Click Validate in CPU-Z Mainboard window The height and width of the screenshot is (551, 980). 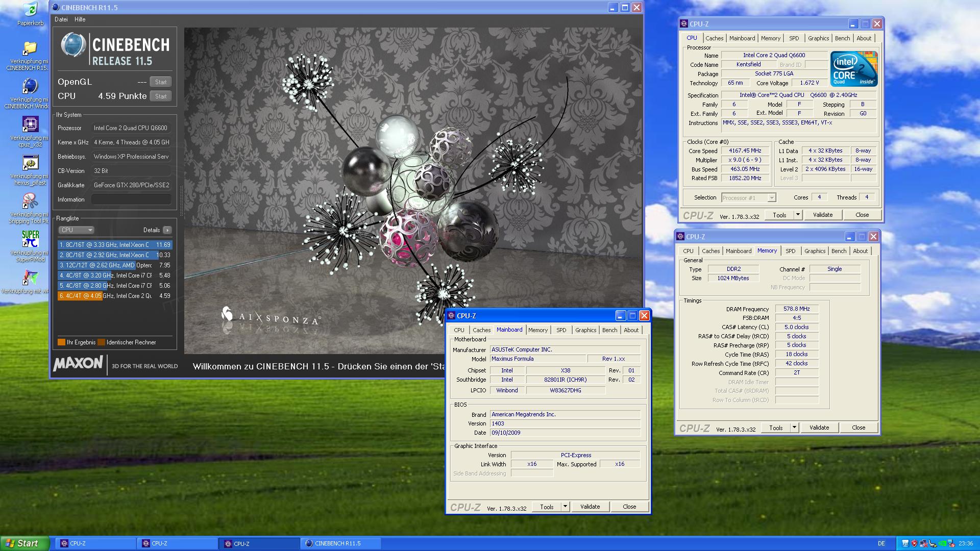click(590, 507)
